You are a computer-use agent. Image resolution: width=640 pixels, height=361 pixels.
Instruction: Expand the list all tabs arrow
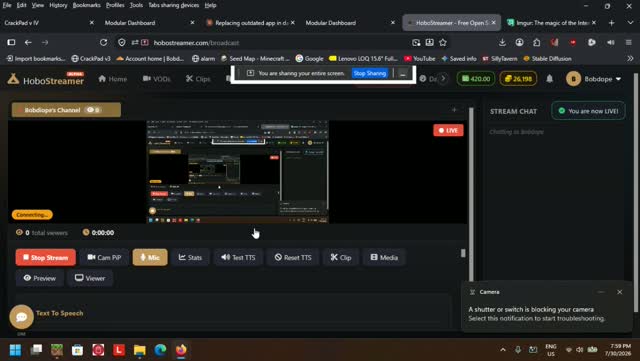point(630,23)
